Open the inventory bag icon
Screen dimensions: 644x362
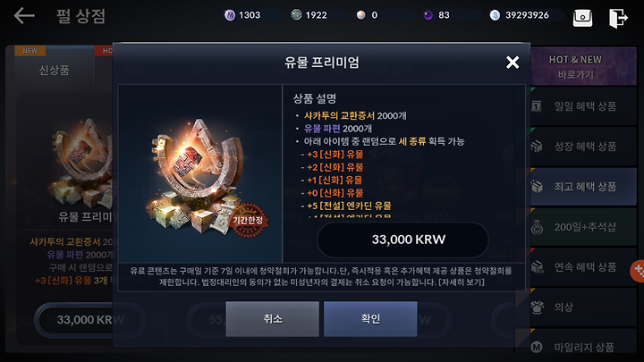[x=582, y=18]
